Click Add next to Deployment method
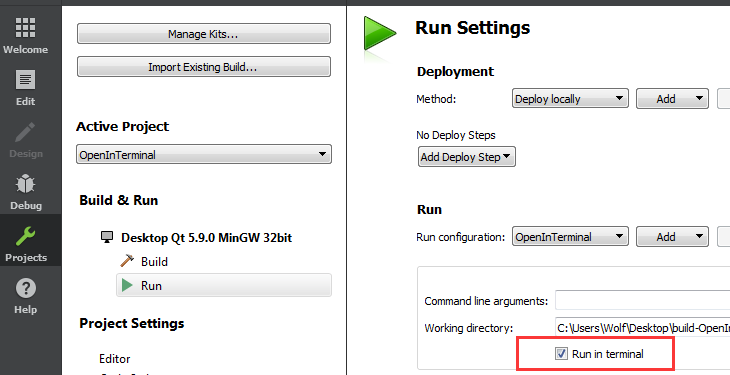Viewport: 730px width, 375px height. [672, 99]
